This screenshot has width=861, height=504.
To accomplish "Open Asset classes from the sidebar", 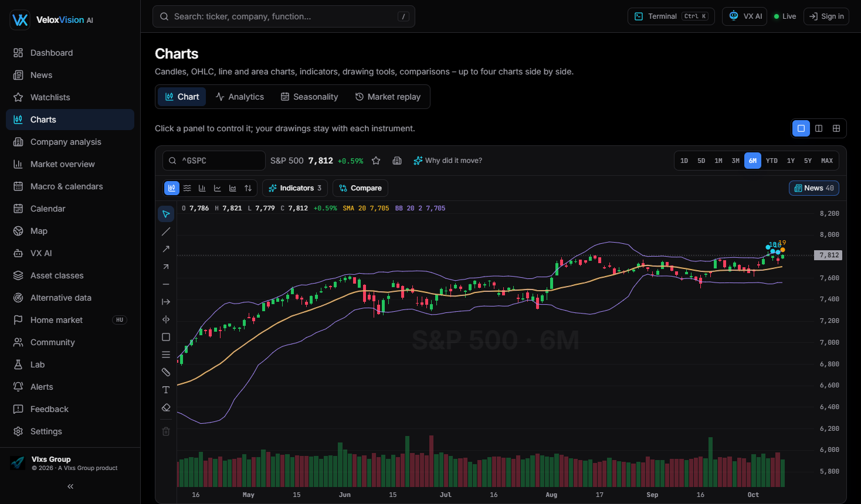I will [70, 275].
